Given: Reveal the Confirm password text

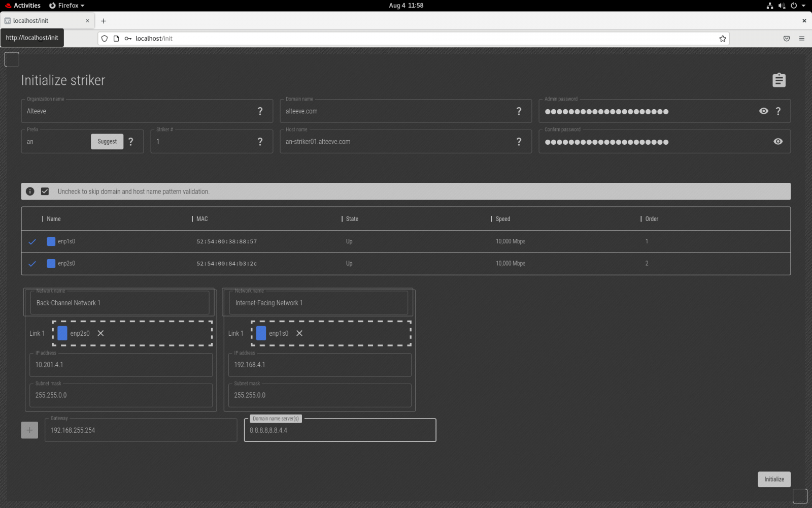Looking at the screenshot, I should [777, 142].
